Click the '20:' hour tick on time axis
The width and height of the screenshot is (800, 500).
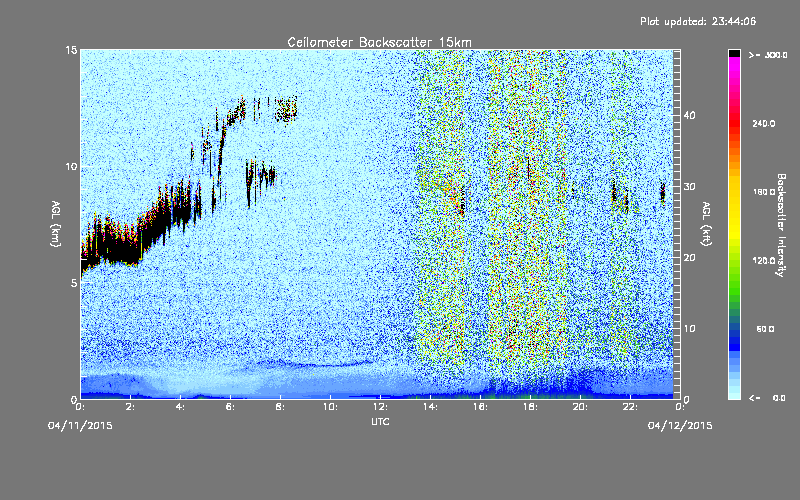(581, 407)
